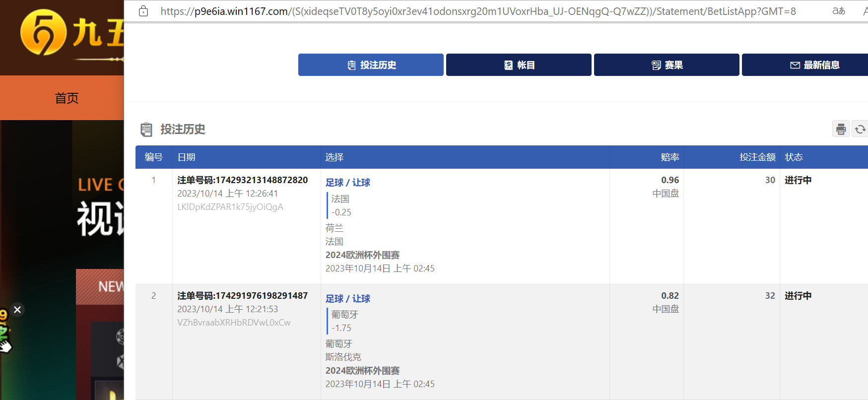Click the bet time 上午 12:26:41

[x=252, y=194]
